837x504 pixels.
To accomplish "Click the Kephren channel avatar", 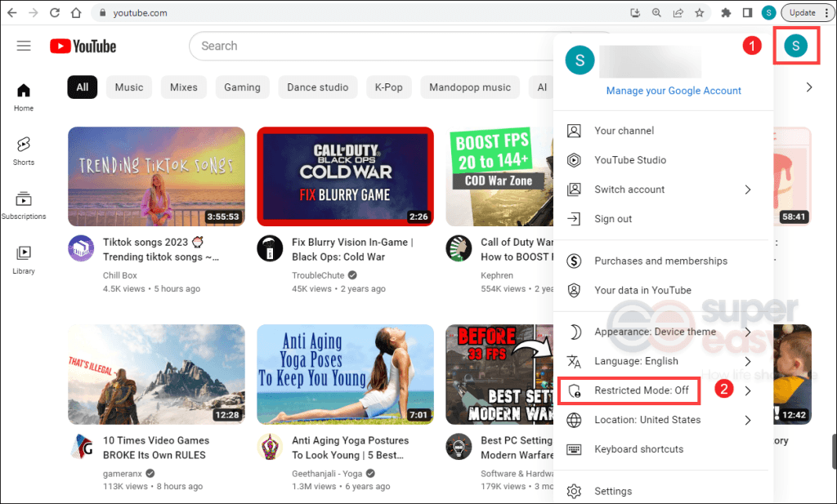I will 459,248.
